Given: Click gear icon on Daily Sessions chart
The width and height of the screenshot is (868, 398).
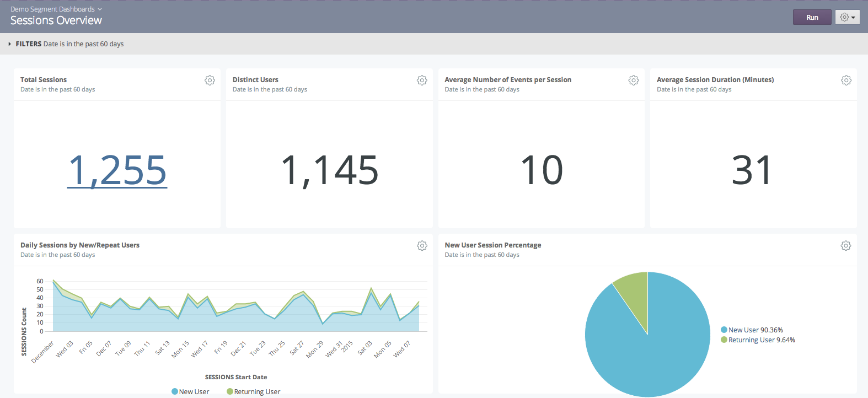Looking at the screenshot, I should (x=422, y=246).
